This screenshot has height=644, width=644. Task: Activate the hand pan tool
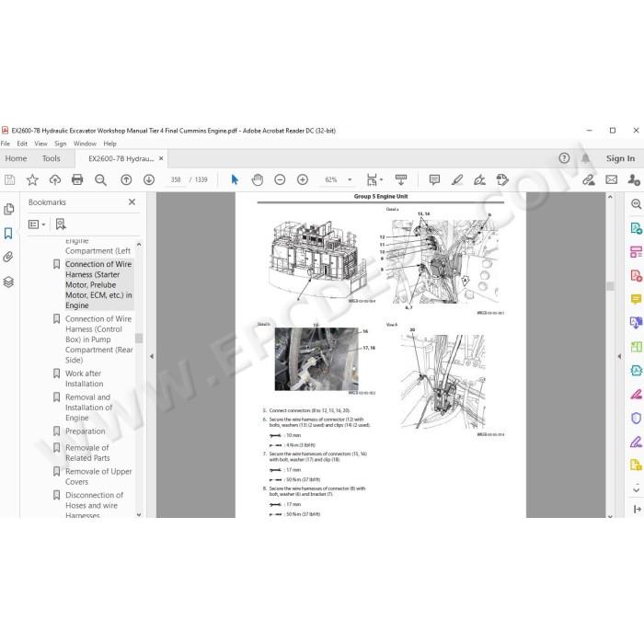click(257, 179)
